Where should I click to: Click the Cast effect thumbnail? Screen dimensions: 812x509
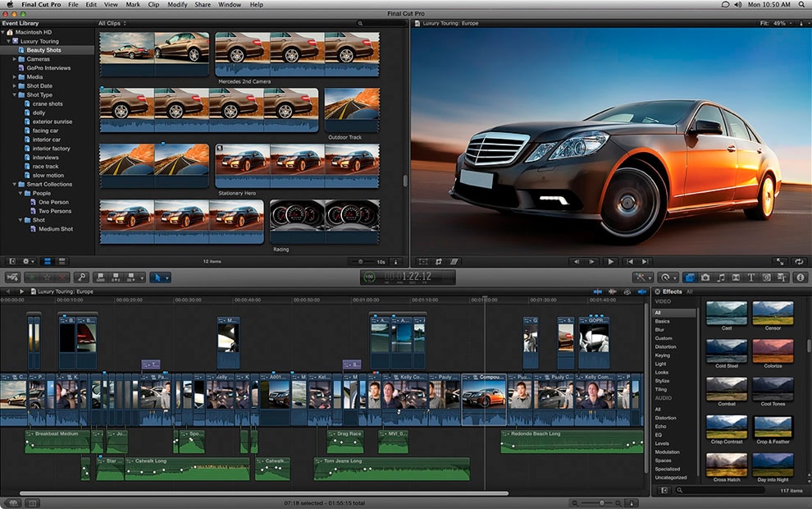[x=726, y=312]
